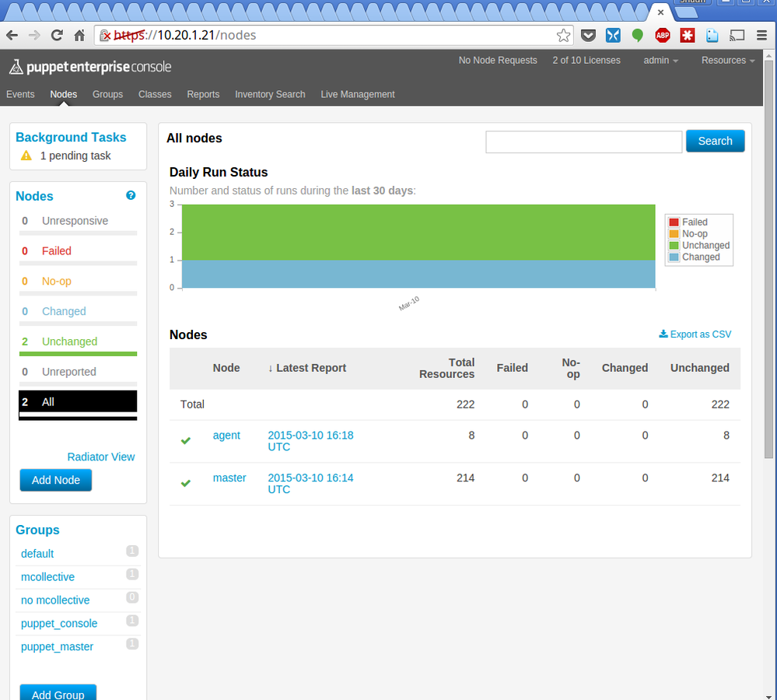This screenshot has width=777, height=700.
Task: Click the blue X extension icon
Action: [x=613, y=35]
